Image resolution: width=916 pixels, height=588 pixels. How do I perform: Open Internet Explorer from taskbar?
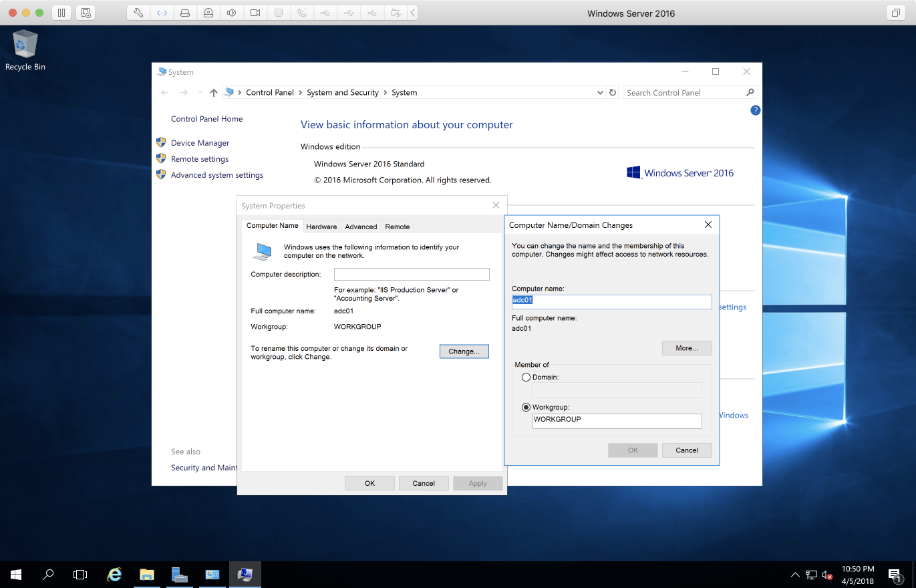[115, 575]
